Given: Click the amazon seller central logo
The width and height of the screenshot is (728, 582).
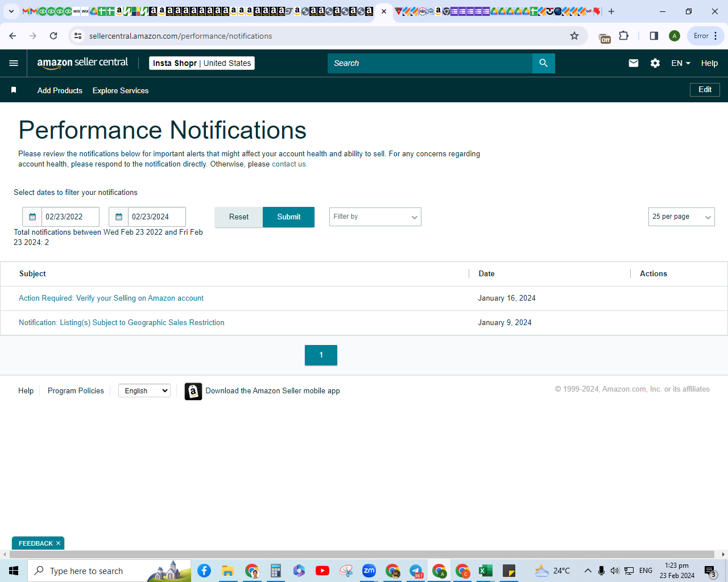Looking at the screenshot, I should [x=83, y=63].
